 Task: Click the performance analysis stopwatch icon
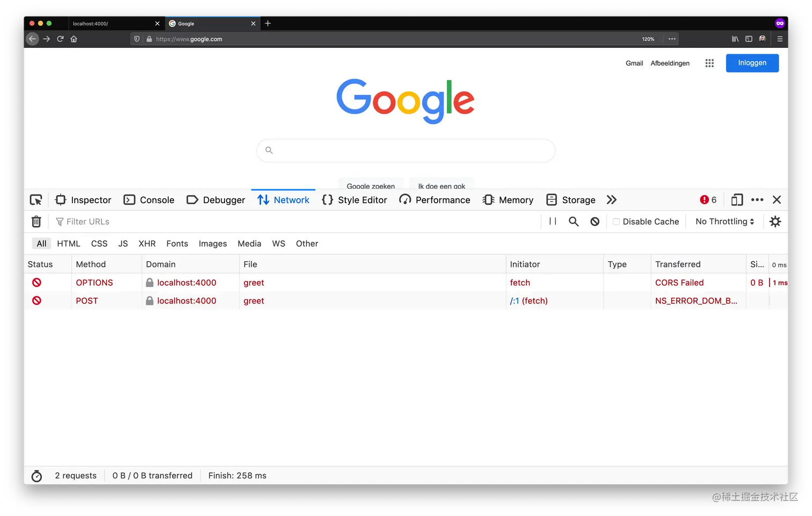pos(37,476)
